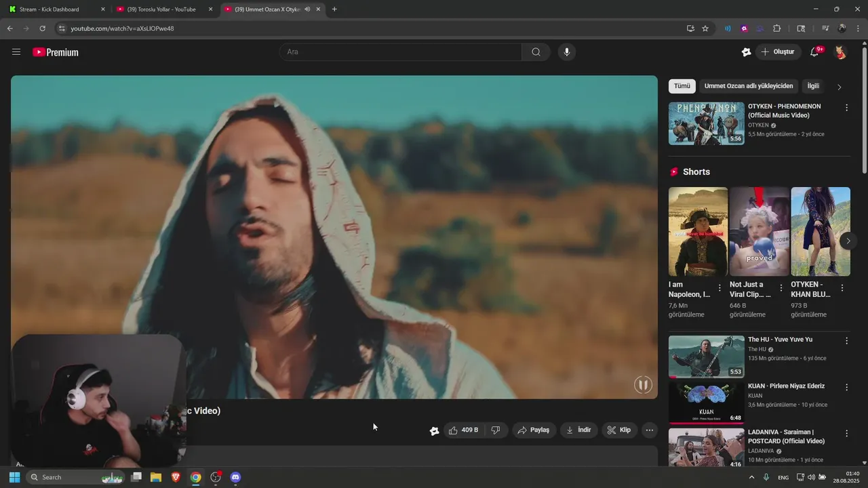The height and width of the screenshot is (488, 868).
Task: Click the Windows taskbar Search box
Action: (75, 477)
